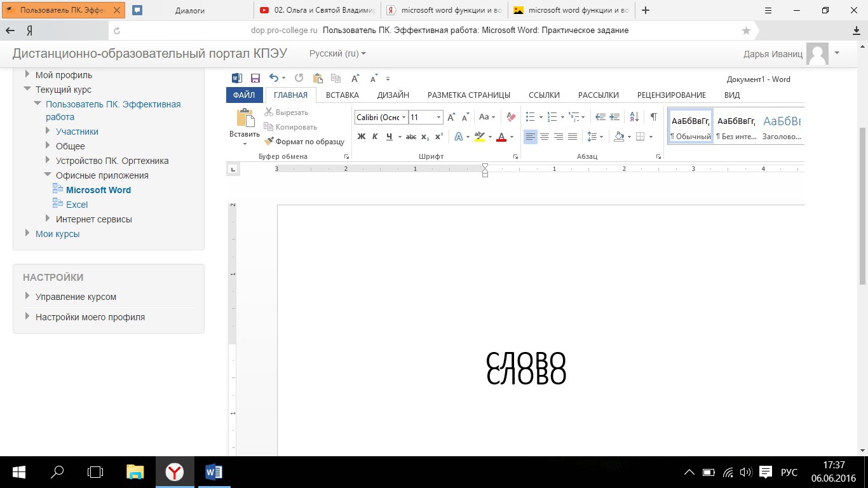Toggle bold formatting (Ж)

coord(362,137)
